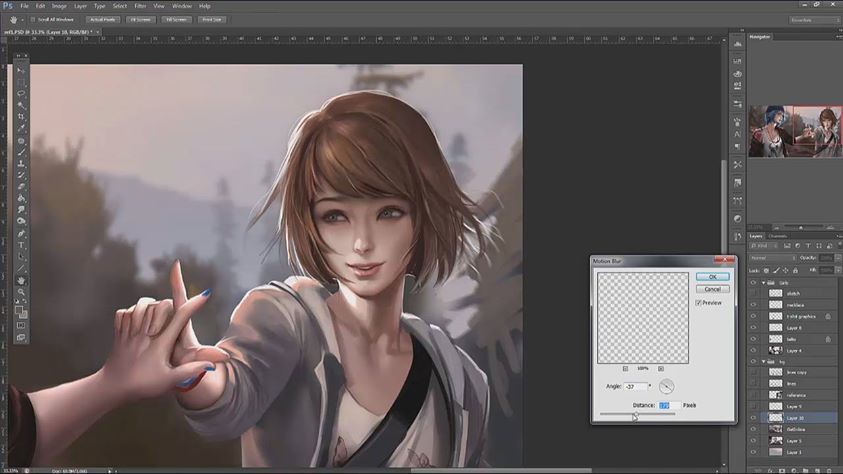Open the blend mode Normal dropdown
The width and height of the screenshot is (843, 474).
773,258
